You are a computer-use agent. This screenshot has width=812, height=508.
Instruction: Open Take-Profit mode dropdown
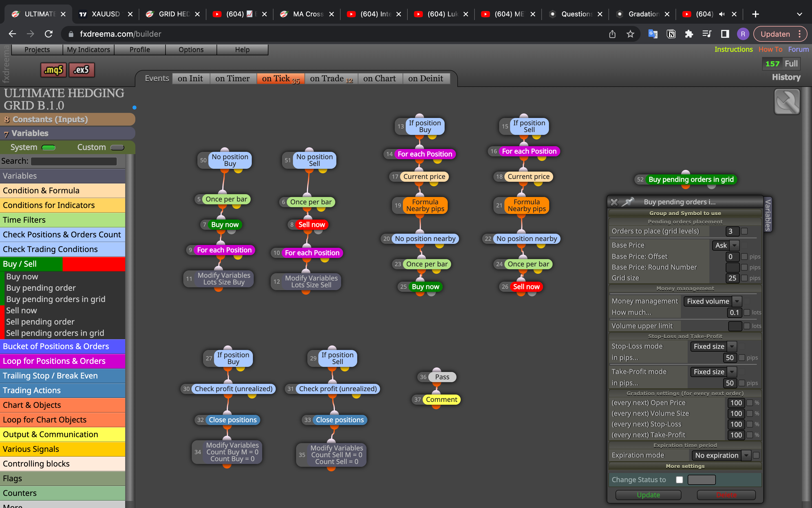(x=713, y=372)
